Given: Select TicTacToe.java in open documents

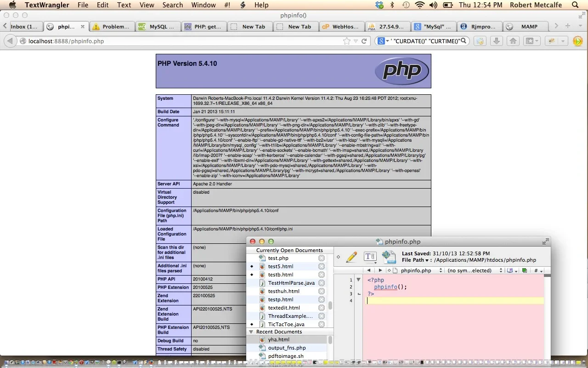Looking at the screenshot, I should 286,324.
